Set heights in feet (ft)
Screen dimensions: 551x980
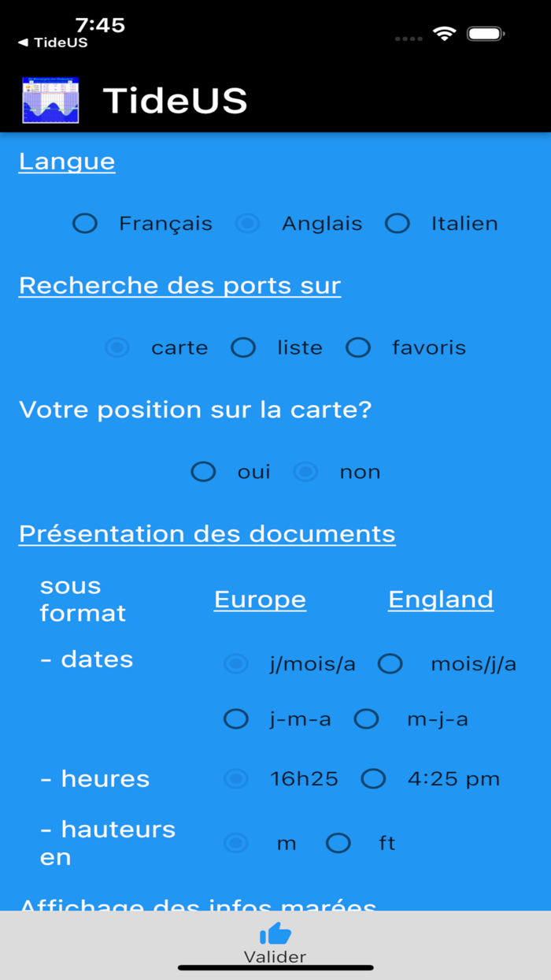(x=338, y=844)
